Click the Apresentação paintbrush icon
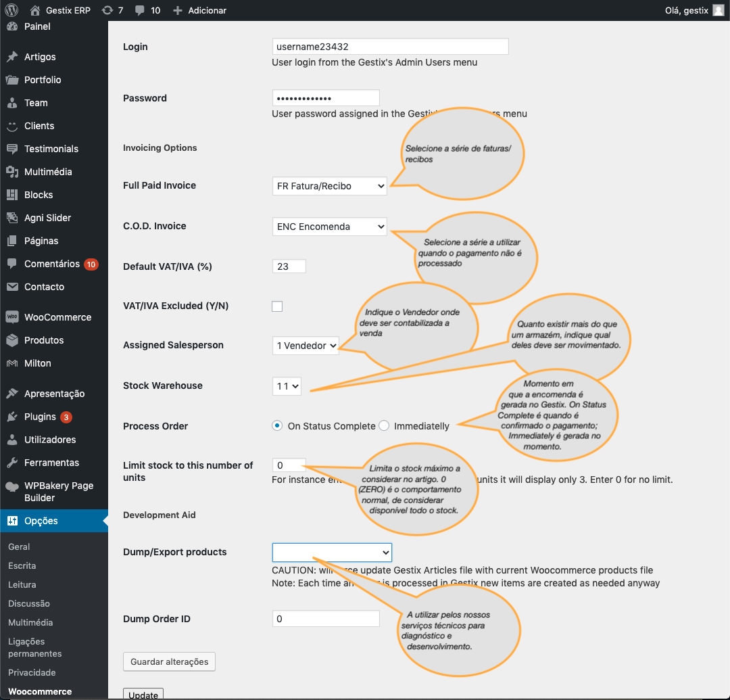This screenshot has width=730, height=700. pyautogui.click(x=12, y=394)
